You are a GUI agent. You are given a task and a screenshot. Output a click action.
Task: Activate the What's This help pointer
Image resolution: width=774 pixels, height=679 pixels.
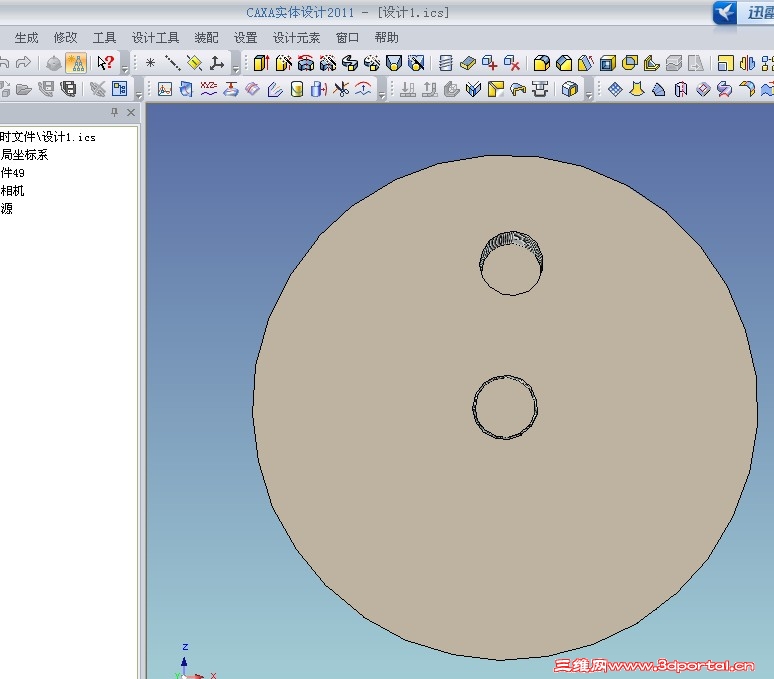tap(105, 63)
